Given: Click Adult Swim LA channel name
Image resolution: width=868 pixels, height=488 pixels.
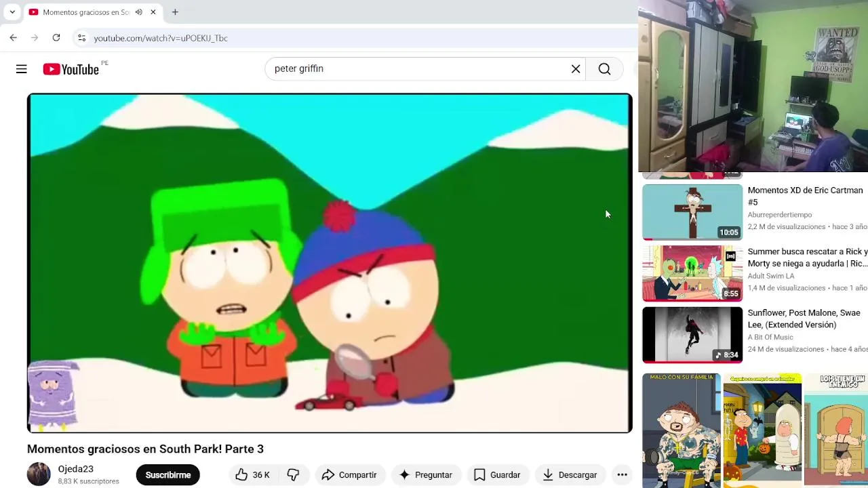Looking at the screenshot, I should [x=771, y=276].
